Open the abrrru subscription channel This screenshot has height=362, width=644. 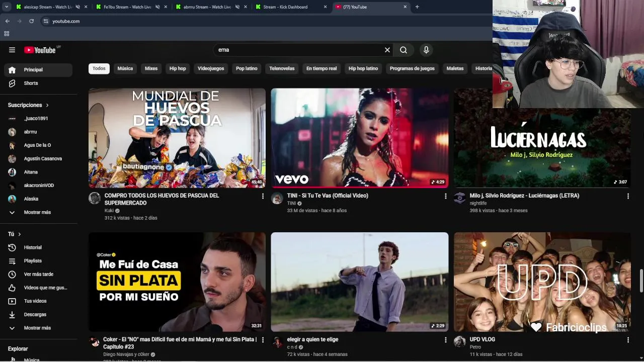click(38, 132)
